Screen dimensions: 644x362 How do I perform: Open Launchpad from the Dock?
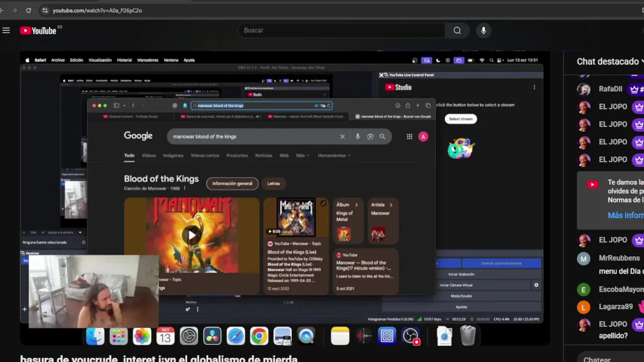click(119, 336)
